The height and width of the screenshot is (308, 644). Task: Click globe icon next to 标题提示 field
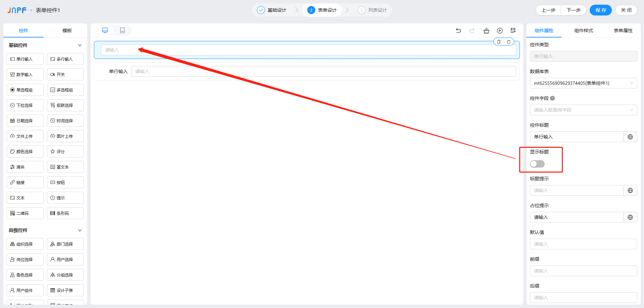630,190
